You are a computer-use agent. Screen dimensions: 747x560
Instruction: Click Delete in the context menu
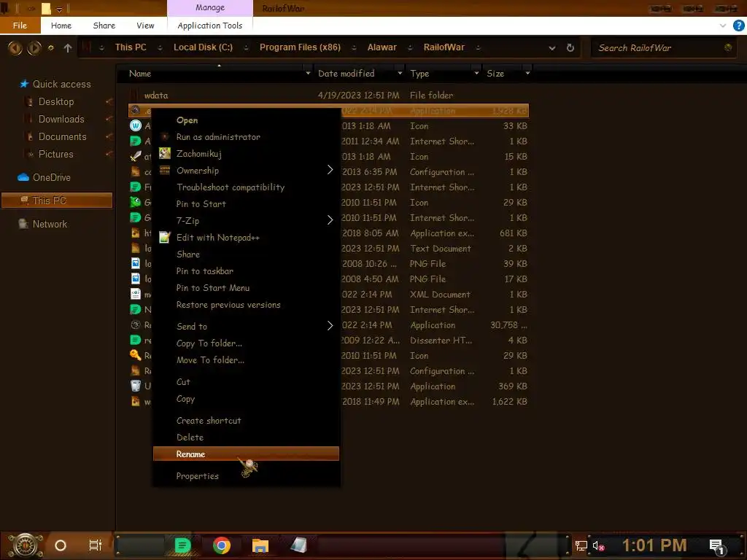coord(190,437)
